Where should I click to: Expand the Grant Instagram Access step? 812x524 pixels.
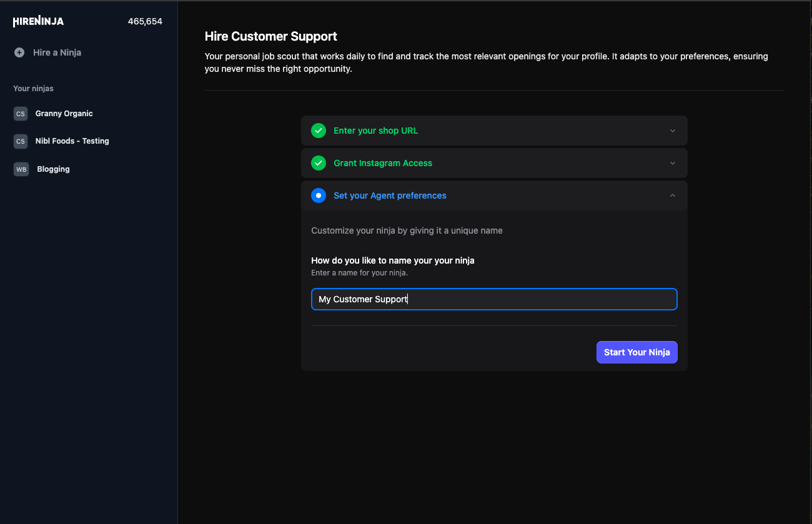coord(672,163)
